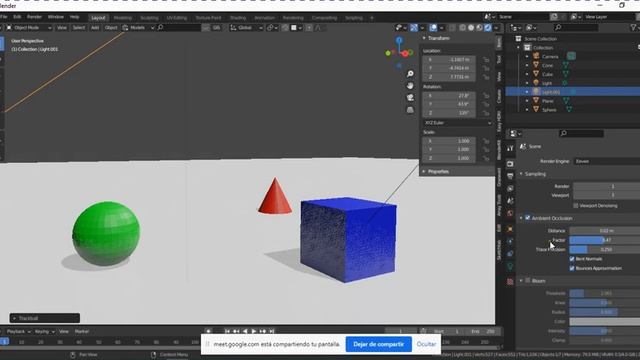640x360 pixels.
Task: Open the Playback dropdown in timeline
Action: pyautogui.click(x=19, y=331)
